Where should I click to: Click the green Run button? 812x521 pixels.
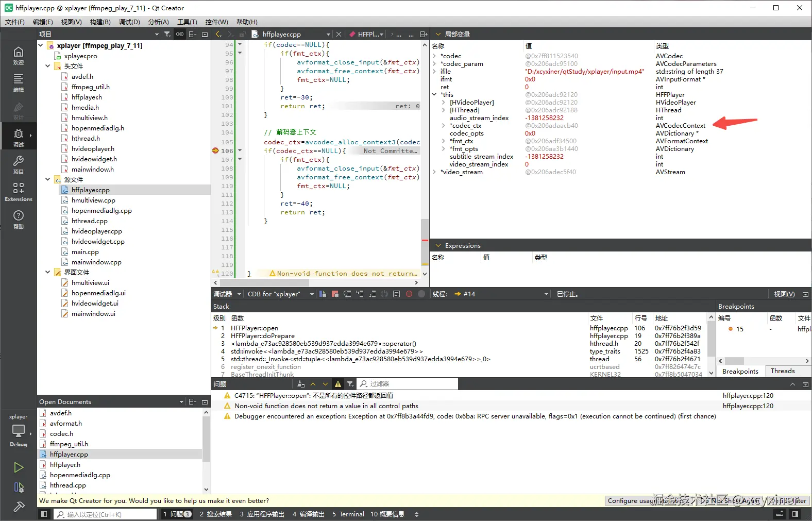tap(19, 467)
